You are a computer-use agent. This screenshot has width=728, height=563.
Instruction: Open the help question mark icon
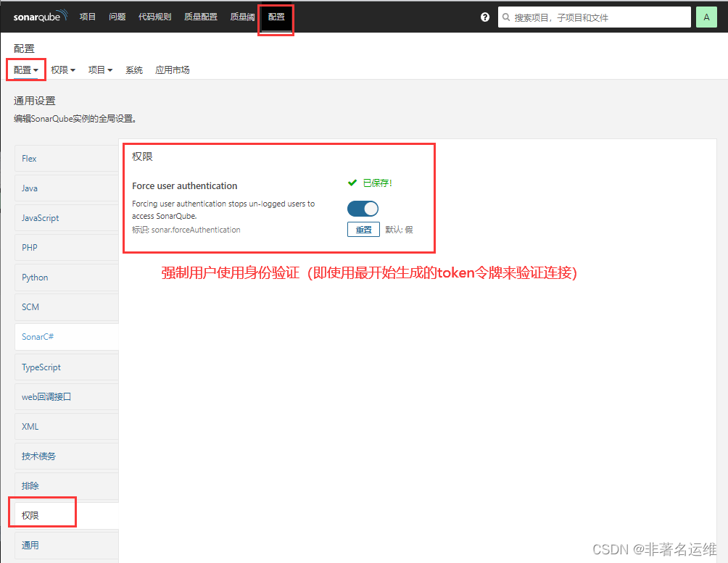coord(484,17)
